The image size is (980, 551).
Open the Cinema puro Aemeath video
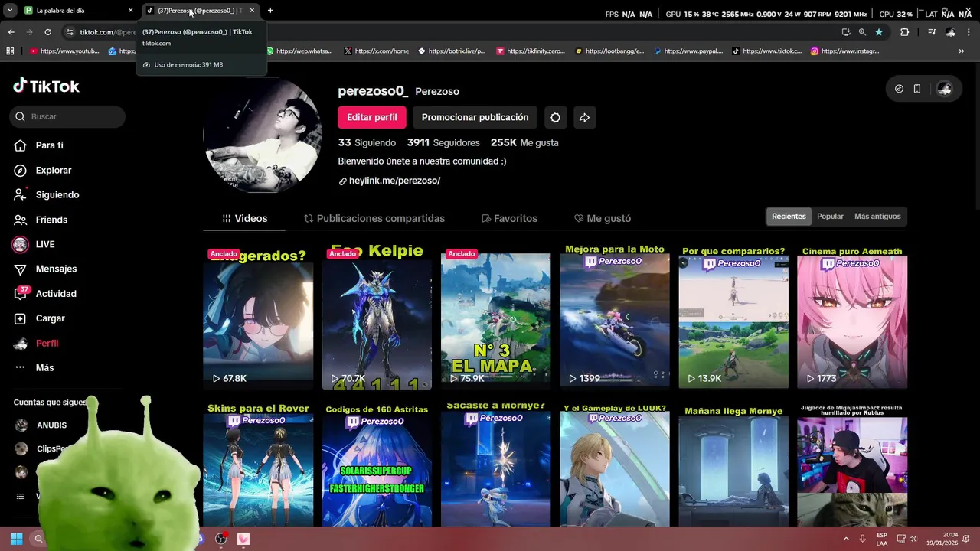[x=852, y=317]
